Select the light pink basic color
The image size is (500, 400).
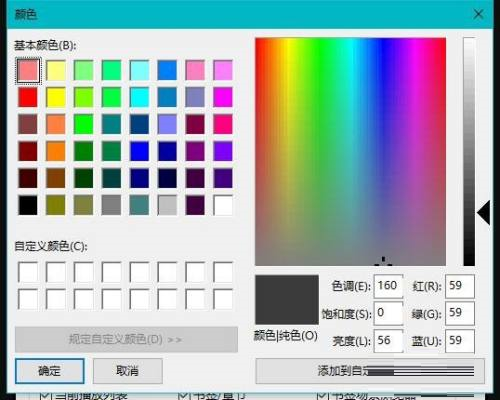[195, 70]
